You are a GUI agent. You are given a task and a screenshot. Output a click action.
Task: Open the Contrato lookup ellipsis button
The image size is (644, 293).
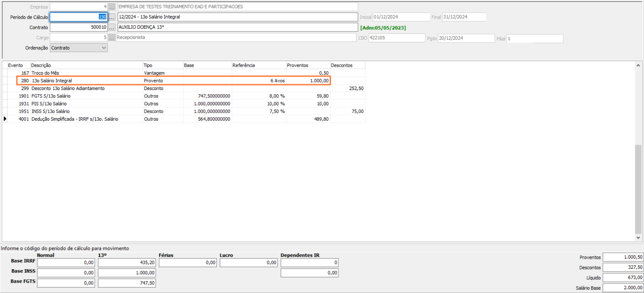(112, 27)
